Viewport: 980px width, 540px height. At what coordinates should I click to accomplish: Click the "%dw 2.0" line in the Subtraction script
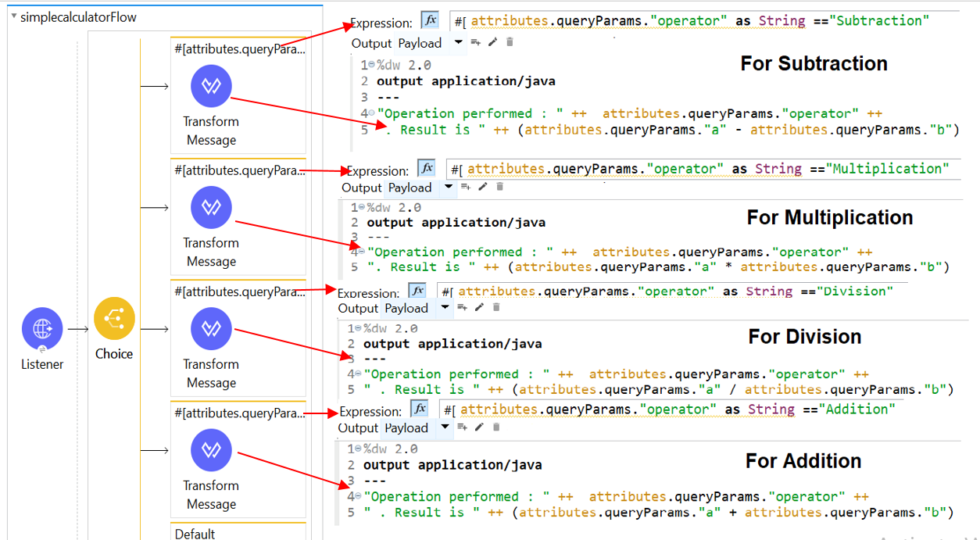(403, 66)
